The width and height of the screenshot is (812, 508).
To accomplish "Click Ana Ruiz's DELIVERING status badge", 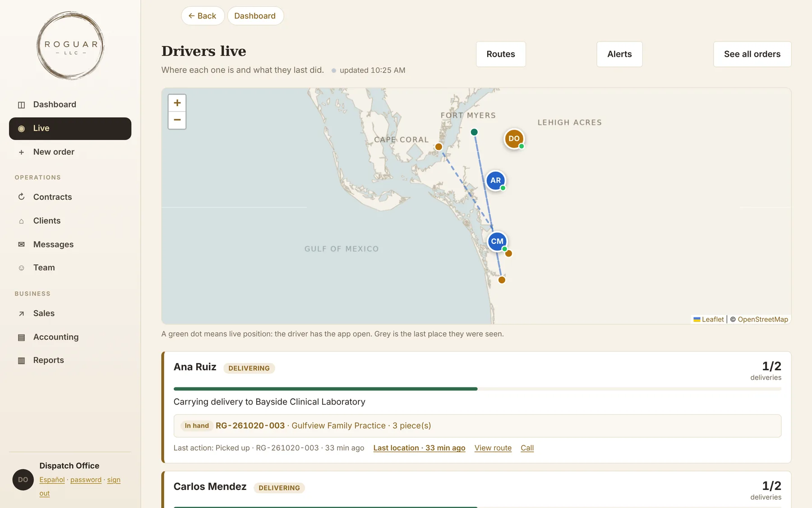I will [x=249, y=368].
